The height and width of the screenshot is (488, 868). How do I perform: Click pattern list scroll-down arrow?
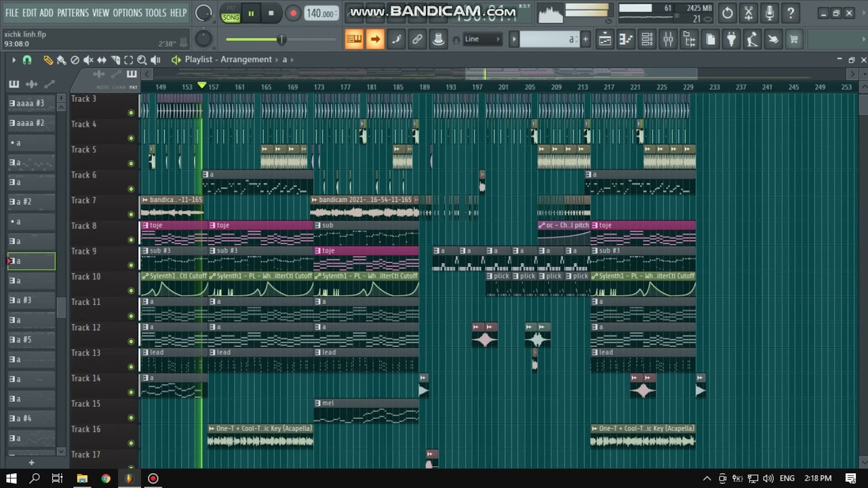(x=61, y=451)
